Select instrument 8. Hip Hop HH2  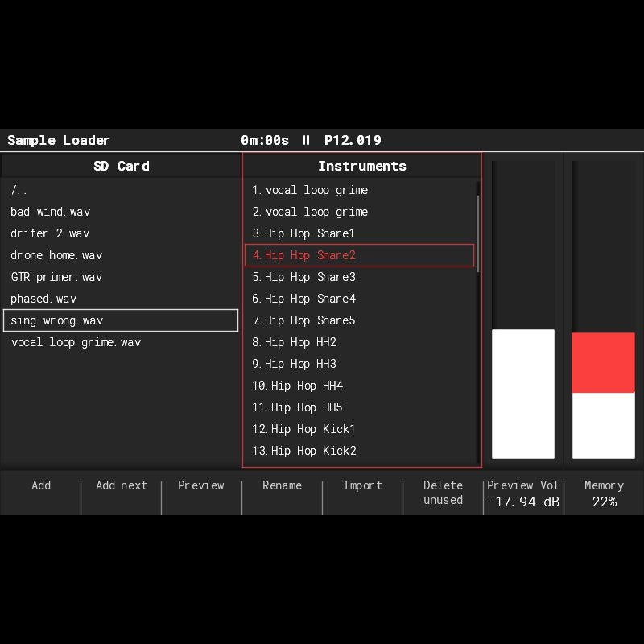359,342
